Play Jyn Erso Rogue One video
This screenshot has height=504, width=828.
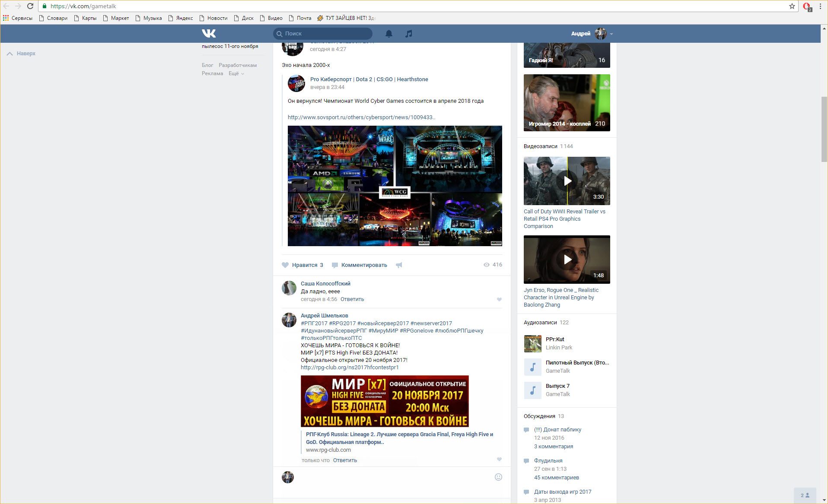point(567,260)
